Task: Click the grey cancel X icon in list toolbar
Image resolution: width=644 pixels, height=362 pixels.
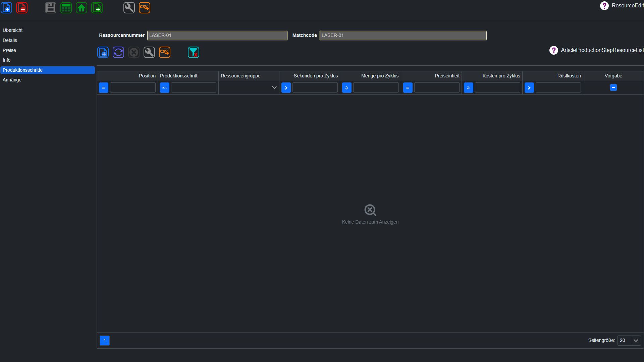Action: [x=134, y=52]
